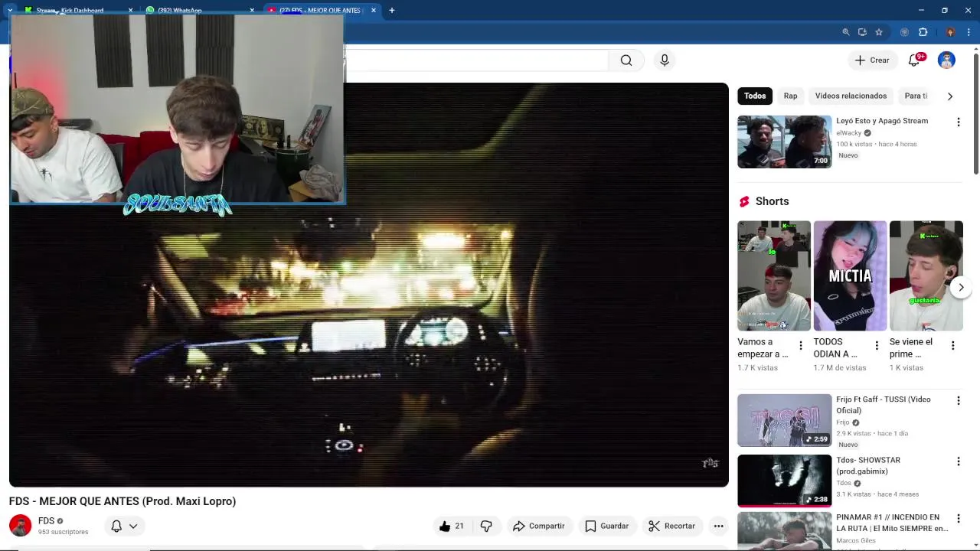Open 'Leyó Esto y Apagó Stream' thumbnail

coord(784,142)
